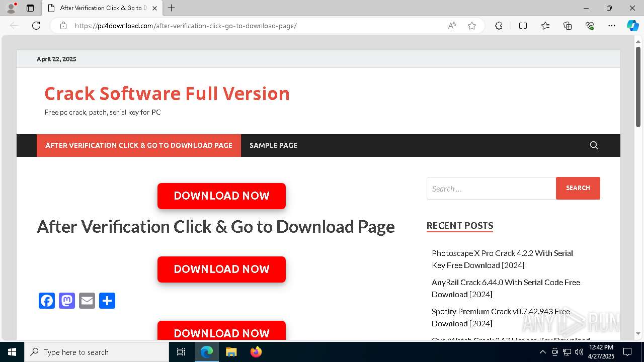The height and width of the screenshot is (362, 644).
Task: Show hidden system tray icons
Action: pyautogui.click(x=542, y=352)
